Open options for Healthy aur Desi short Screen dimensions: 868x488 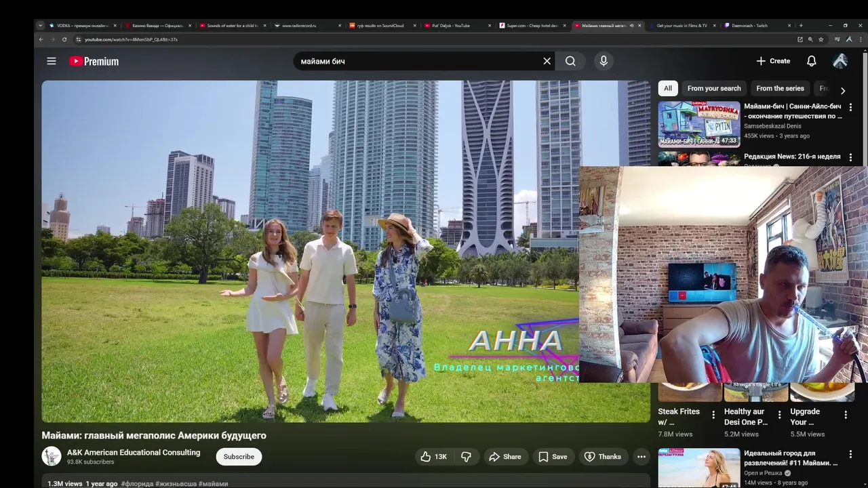click(779, 415)
